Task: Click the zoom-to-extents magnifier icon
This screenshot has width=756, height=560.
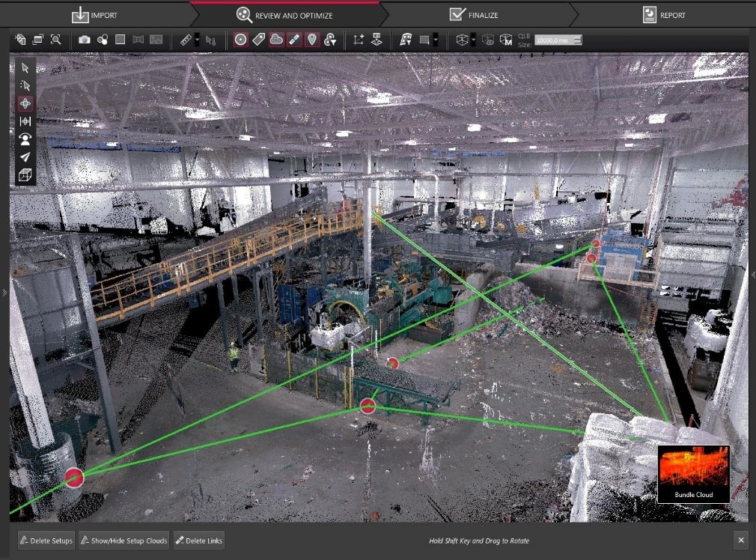Action: [56, 40]
